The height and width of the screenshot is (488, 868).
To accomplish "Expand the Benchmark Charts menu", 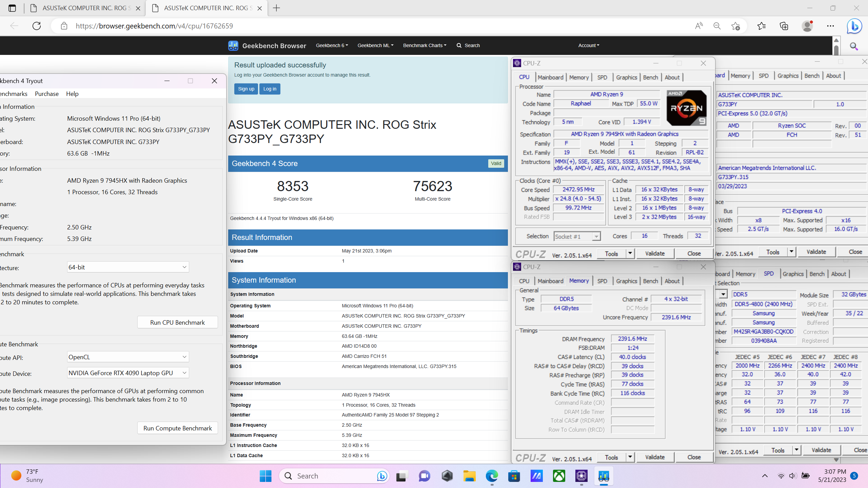I will point(425,45).
